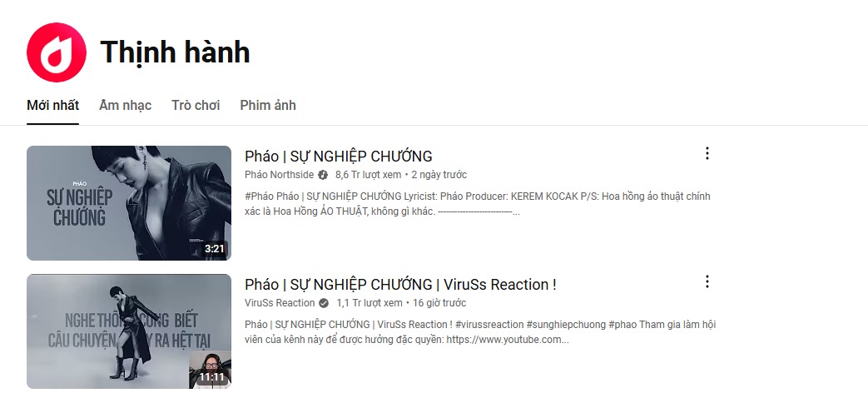Click the verified checkmark beside ViruSs Reaction
The width and height of the screenshot is (868, 398).
pos(324,303)
